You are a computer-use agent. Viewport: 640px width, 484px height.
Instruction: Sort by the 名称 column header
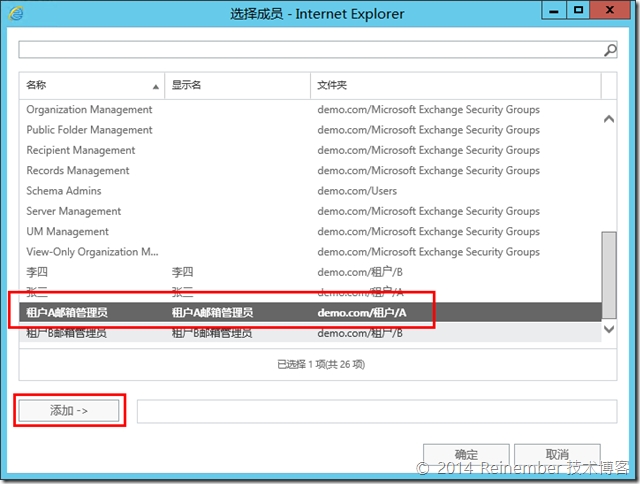point(92,85)
